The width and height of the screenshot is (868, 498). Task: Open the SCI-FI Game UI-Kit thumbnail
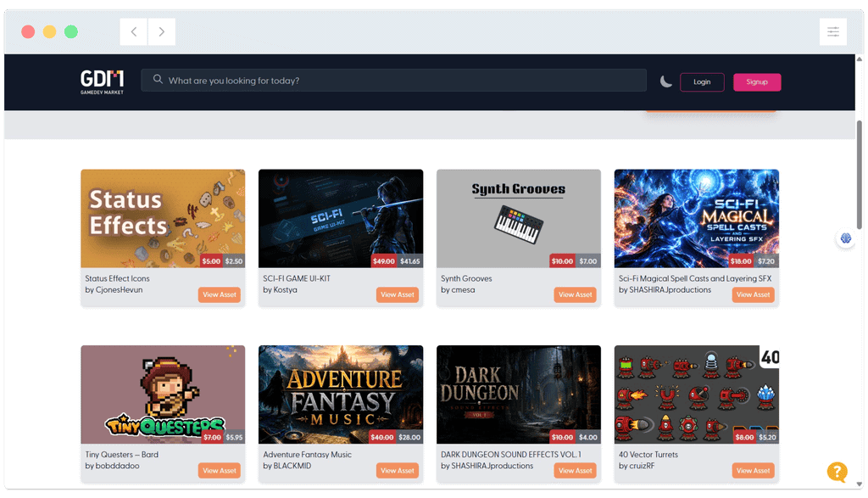click(341, 219)
